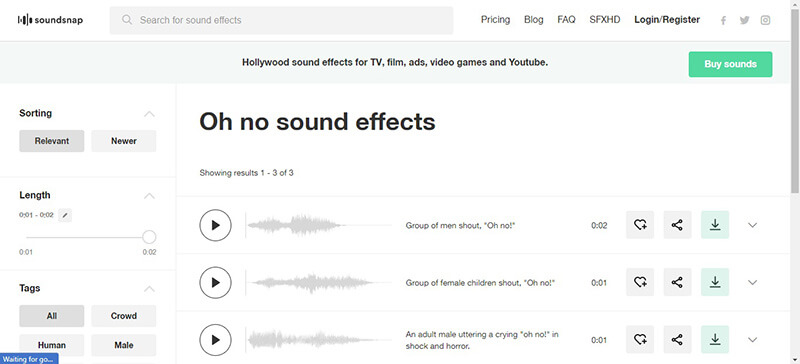
Task: Filter by the Crowd tag
Action: click(123, 316)
